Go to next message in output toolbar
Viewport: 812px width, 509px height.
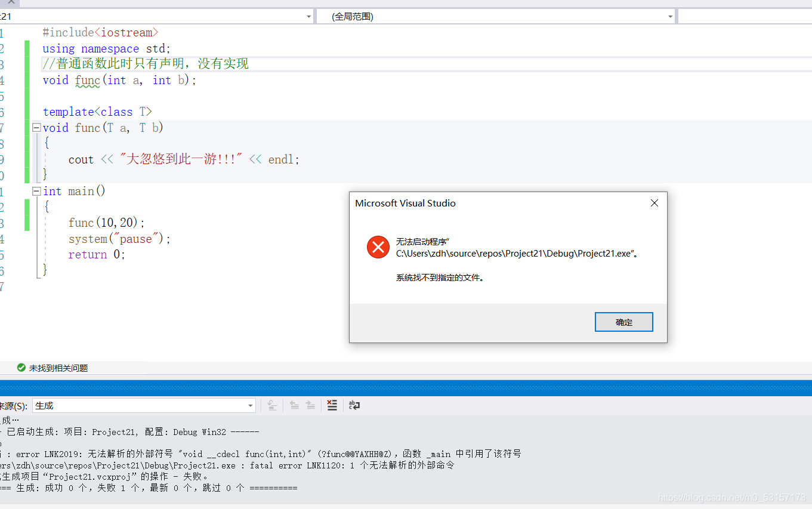[310, 405]
